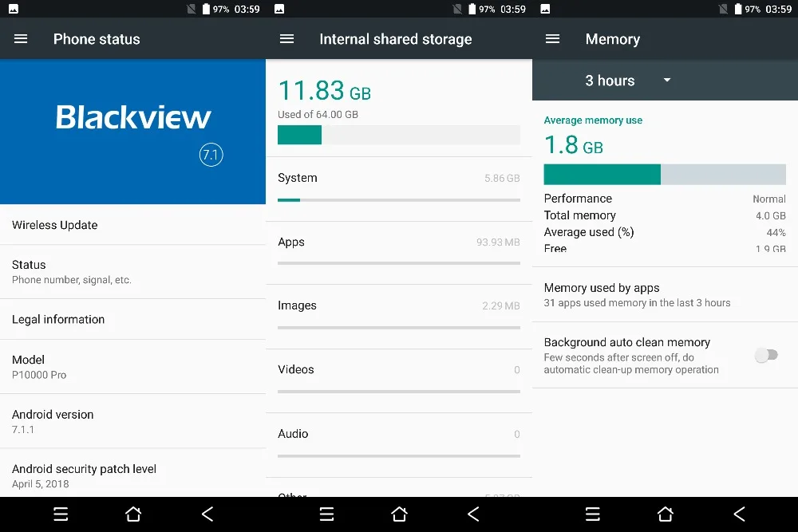798x532 pixels.
Task: Tap Android version 7.1.1 entry
Action: [x=132, y=421]
